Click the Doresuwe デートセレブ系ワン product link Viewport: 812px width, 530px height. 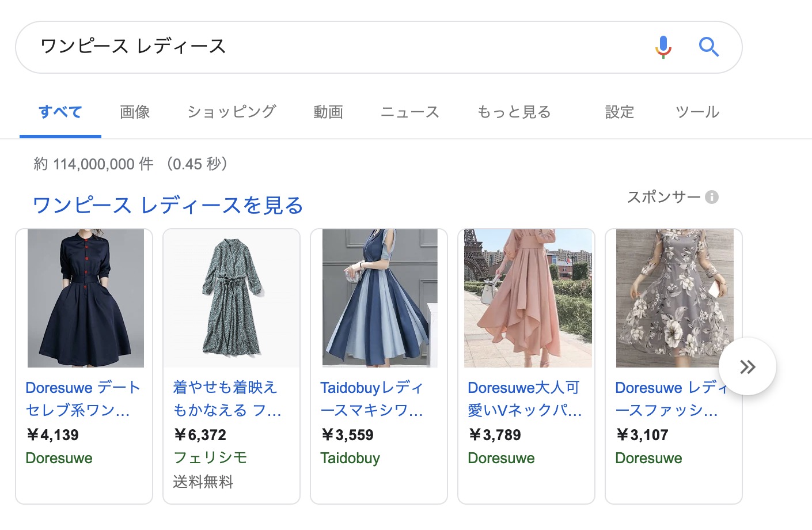pyautogui.click(x=82, y=399)
